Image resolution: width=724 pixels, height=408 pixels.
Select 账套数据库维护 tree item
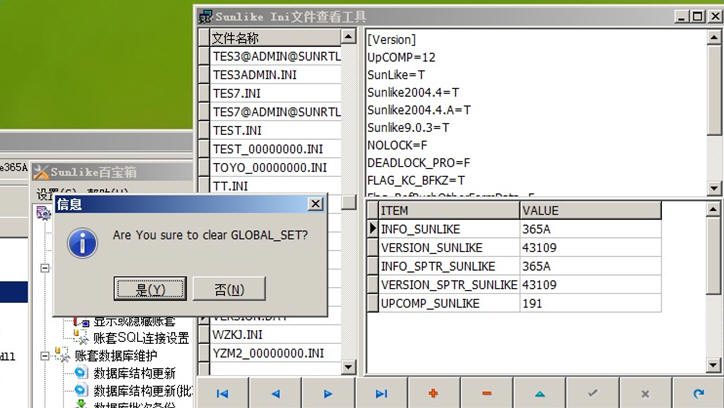(116, 355)
